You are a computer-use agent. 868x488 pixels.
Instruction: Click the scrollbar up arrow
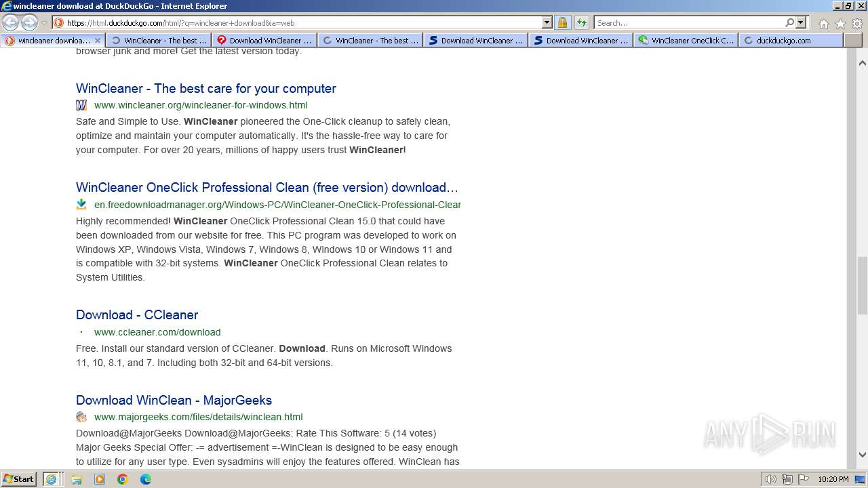coord(862,63)
